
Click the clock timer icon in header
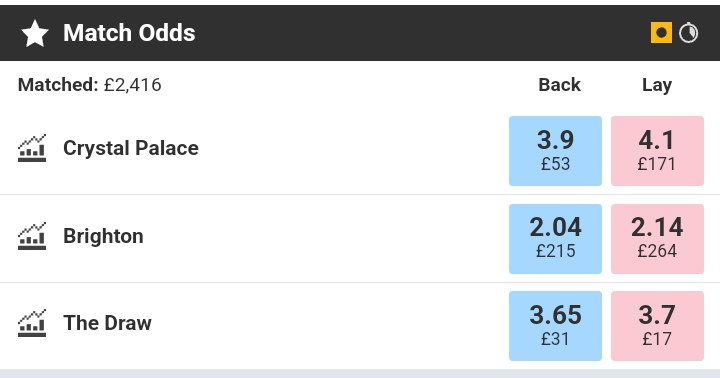click(x=688, y=33)
